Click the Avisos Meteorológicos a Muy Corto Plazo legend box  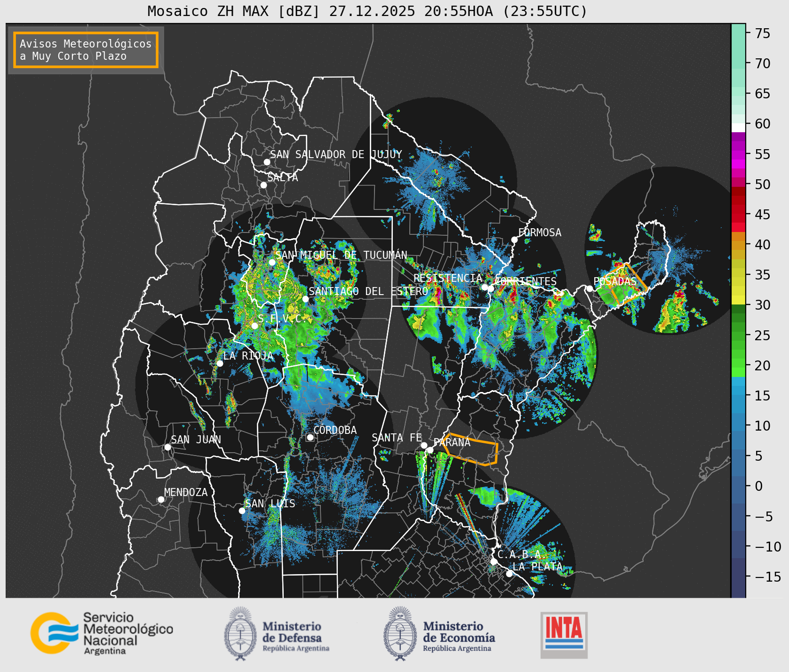(x=86, y=50)
